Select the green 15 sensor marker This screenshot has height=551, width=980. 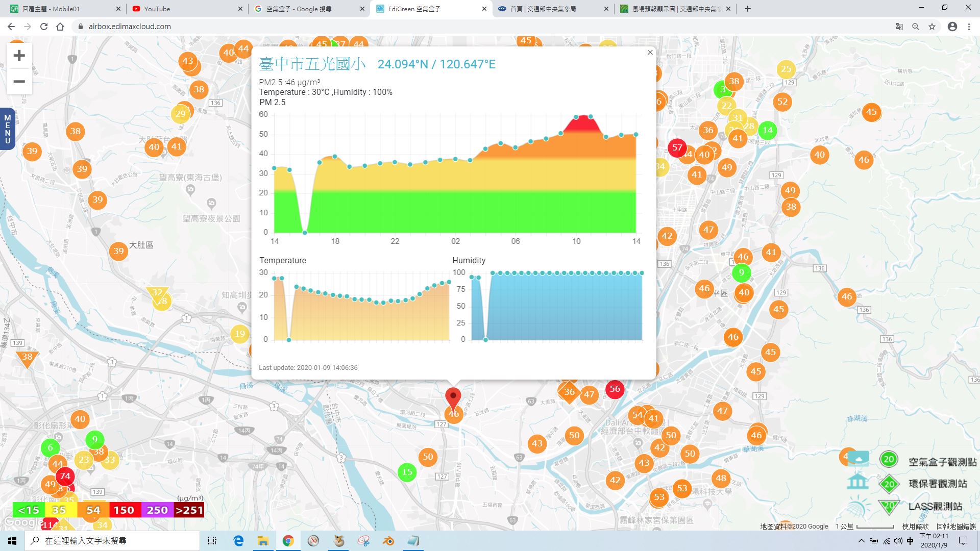407,472
